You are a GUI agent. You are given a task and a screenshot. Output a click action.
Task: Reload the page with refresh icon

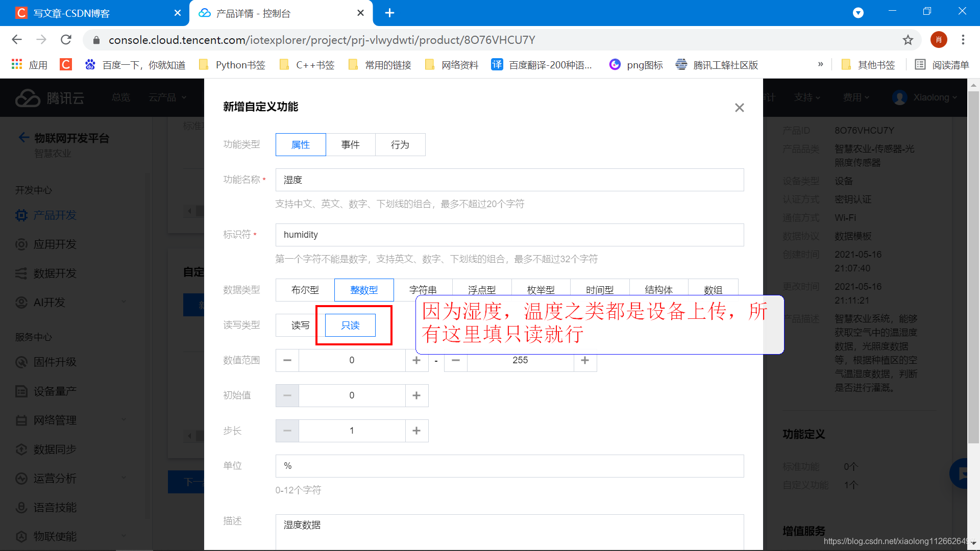coord(66,40)
